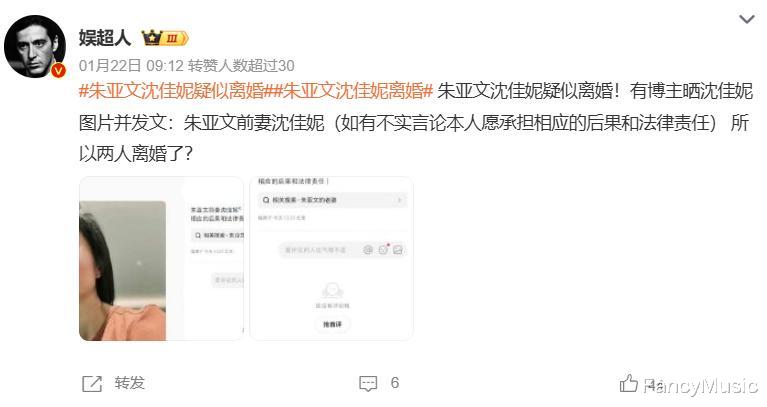Open the first attached image thumbnail

pos(161,259)
